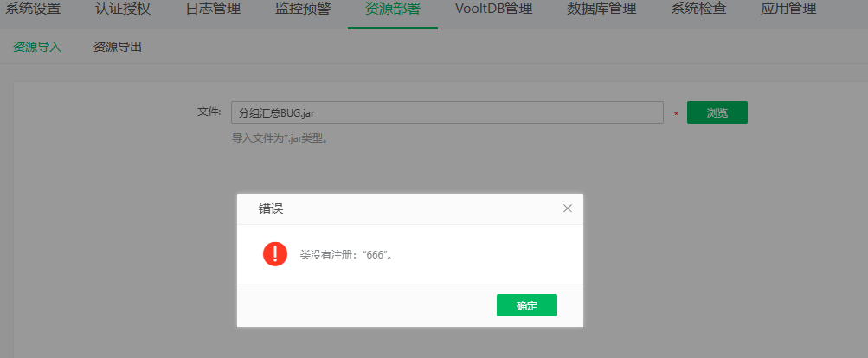Click the active 资源部署 tab
The width and height of the screenshot is (868, 358).
[393, 10]
